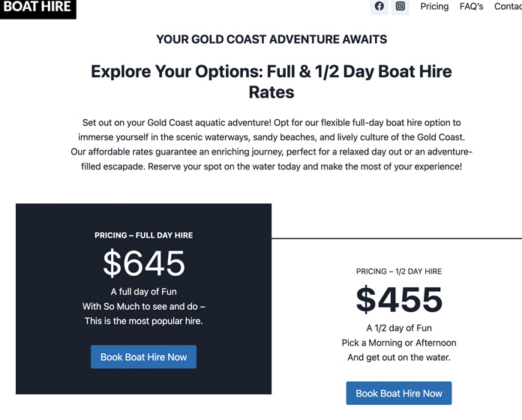Click the Pricing – 1/2 Day Hire label
The height and width of the screenshot is (420, 522).
(x=399, y=271)
